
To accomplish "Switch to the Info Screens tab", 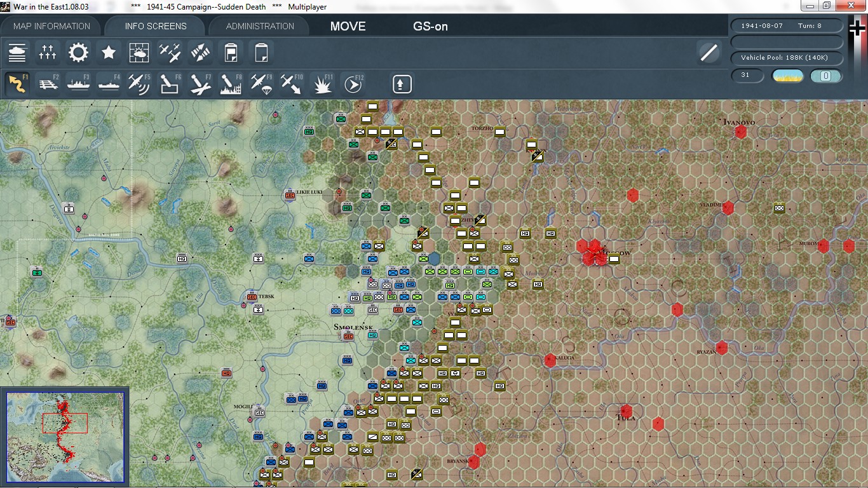I will 156,26.
